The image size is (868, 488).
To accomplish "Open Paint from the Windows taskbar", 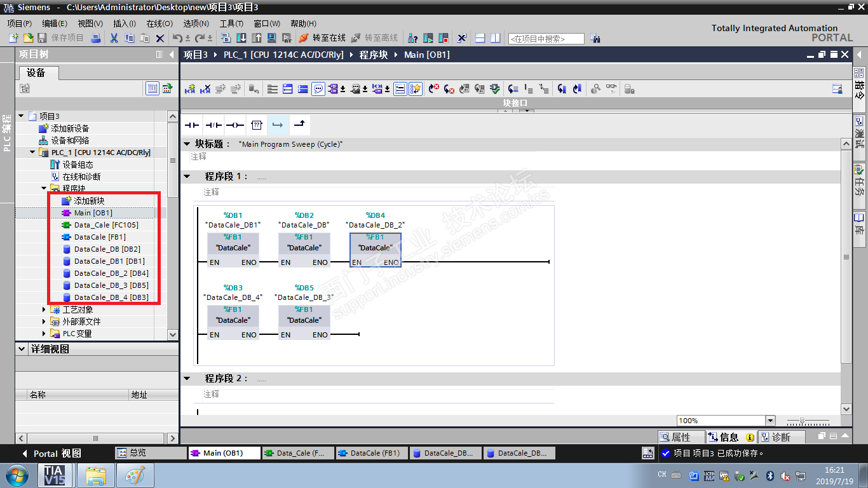I will (135, 475).
